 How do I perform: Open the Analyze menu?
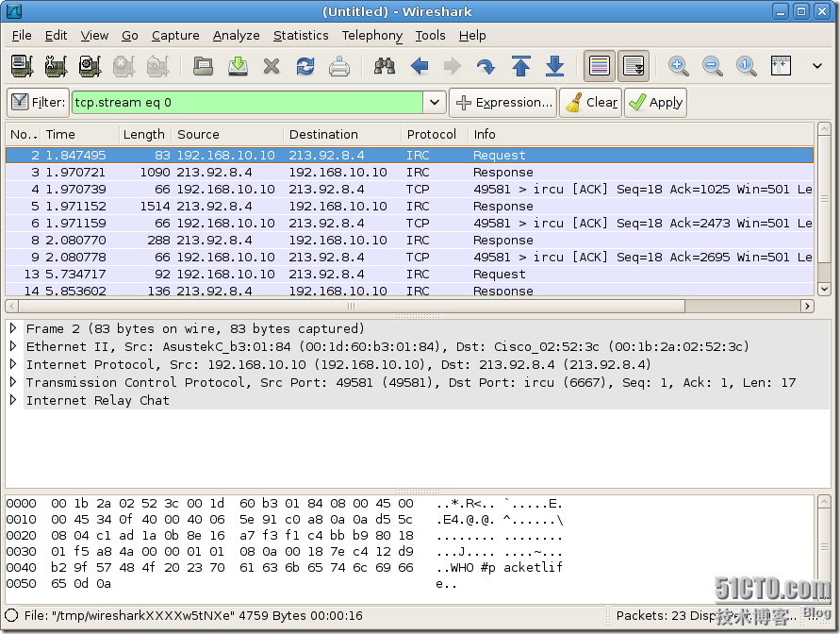pyautogui.click(x=237, y=35)
